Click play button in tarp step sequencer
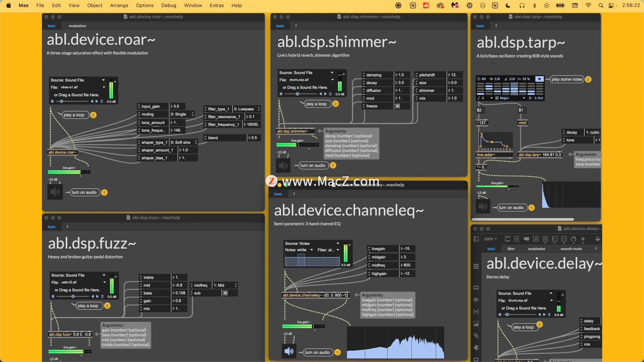Image resolution: width=644 pixels, height=362 pixels. tap(539, 79)
